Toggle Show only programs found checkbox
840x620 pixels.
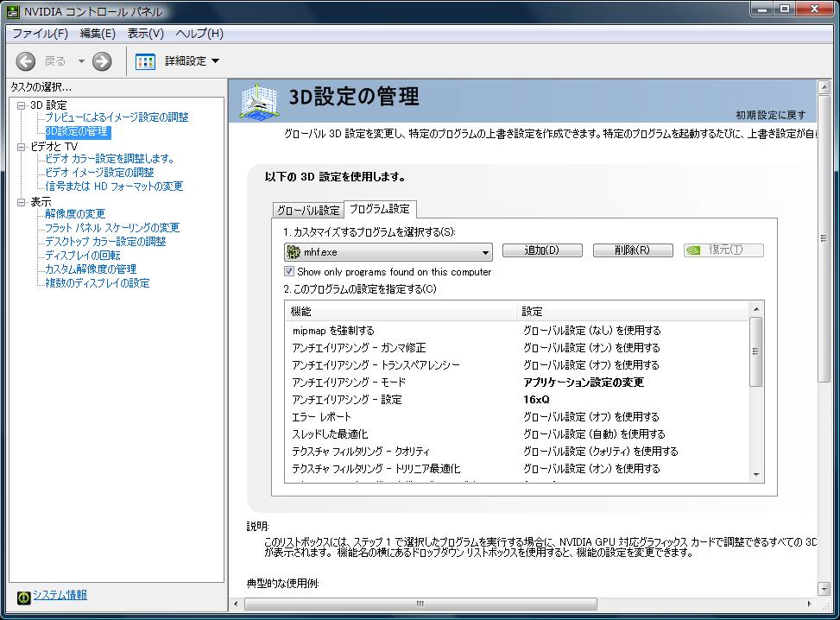click(288, 271)
